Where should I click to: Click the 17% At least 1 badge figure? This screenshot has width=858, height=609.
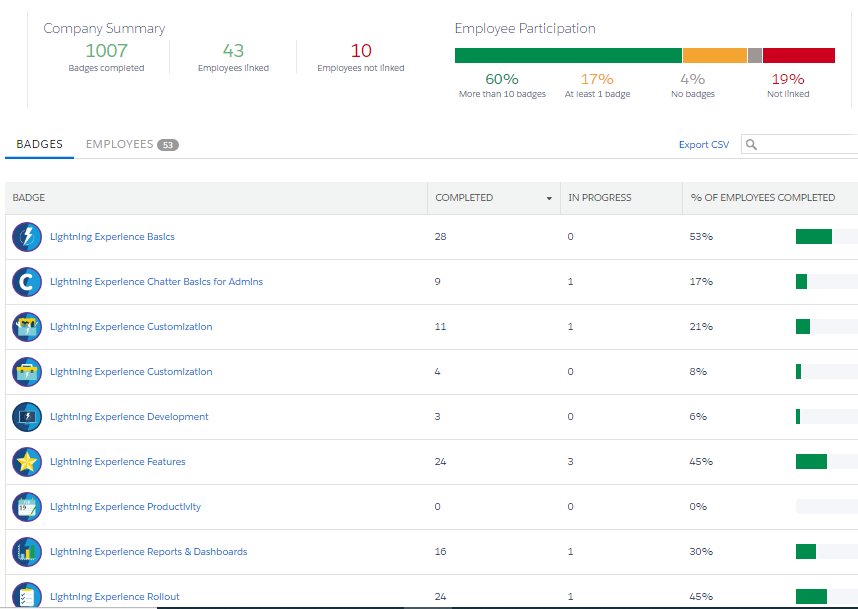tap(597, 79)
